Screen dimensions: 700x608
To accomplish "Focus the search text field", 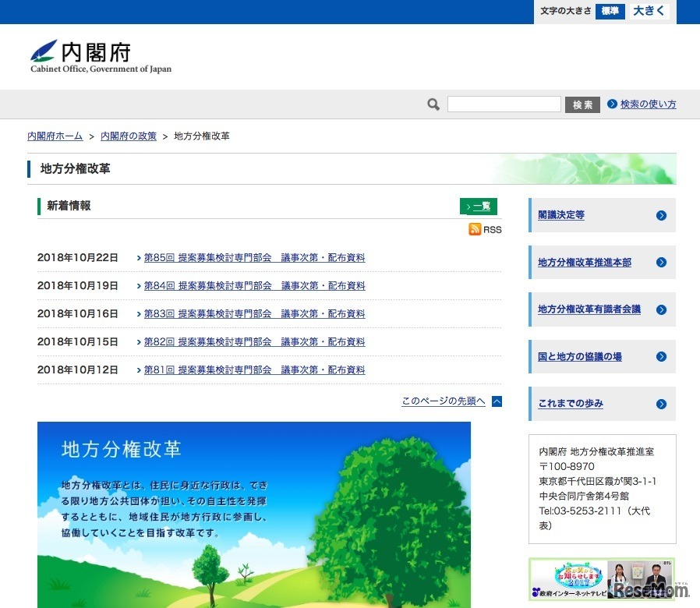I will (x=504, y=104).
